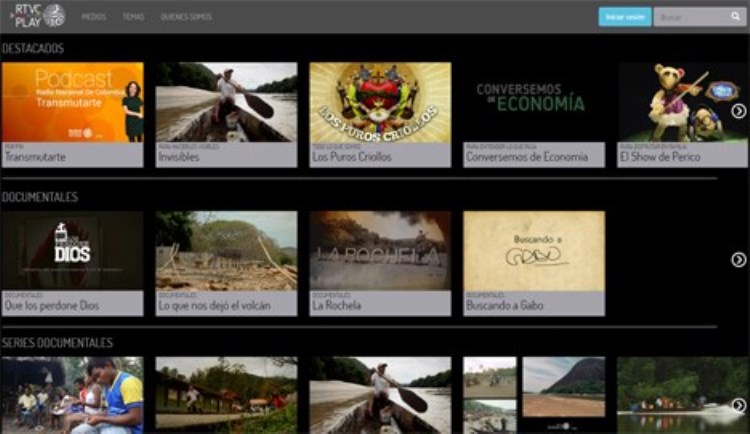
Task: Go to Quienes Somos page
Action: click(186, 17)
